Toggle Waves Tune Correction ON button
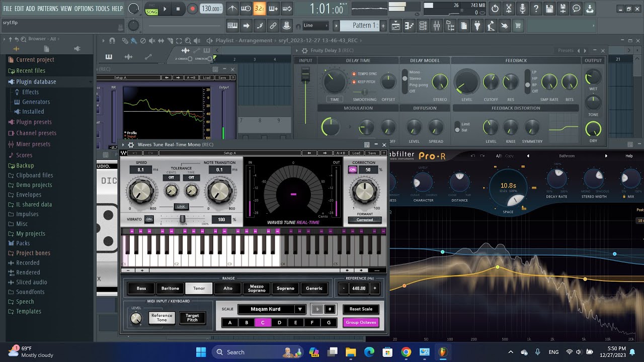644x362 pixels. click(353, 170)
